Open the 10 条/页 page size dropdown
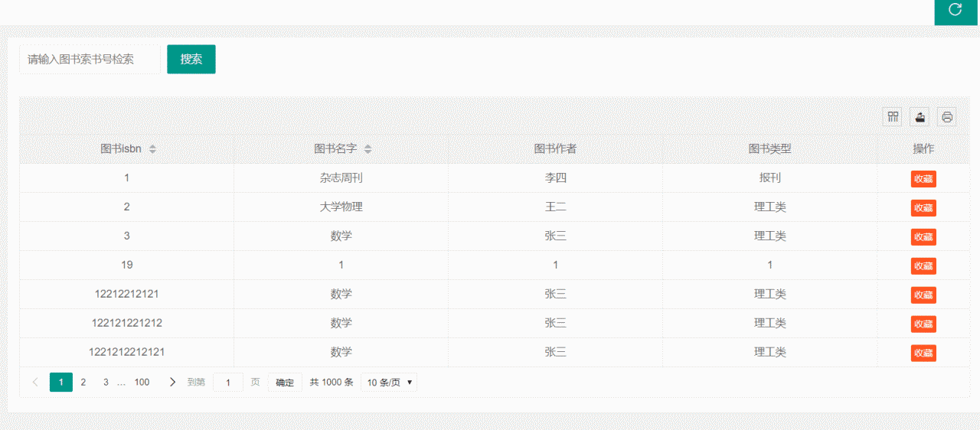Image resolution: width=980 pixels, height=430 pixels. click(389, 383)
